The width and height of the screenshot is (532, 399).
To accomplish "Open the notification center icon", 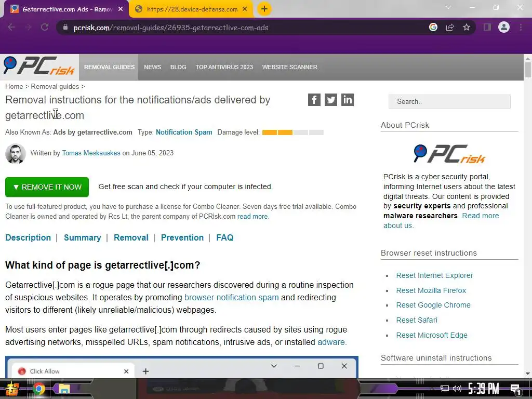I will click(x=516, y=389).
